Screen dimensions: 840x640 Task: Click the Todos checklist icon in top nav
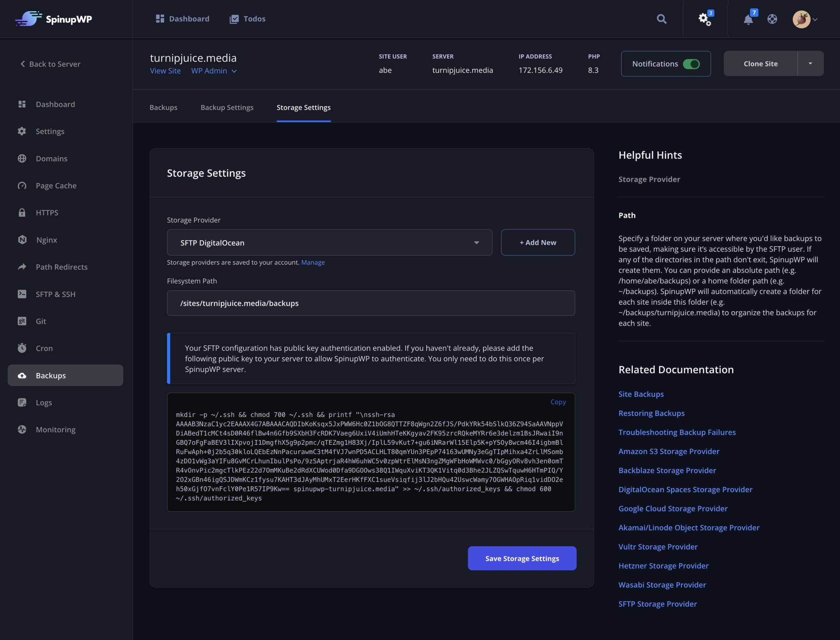[234, 19]
